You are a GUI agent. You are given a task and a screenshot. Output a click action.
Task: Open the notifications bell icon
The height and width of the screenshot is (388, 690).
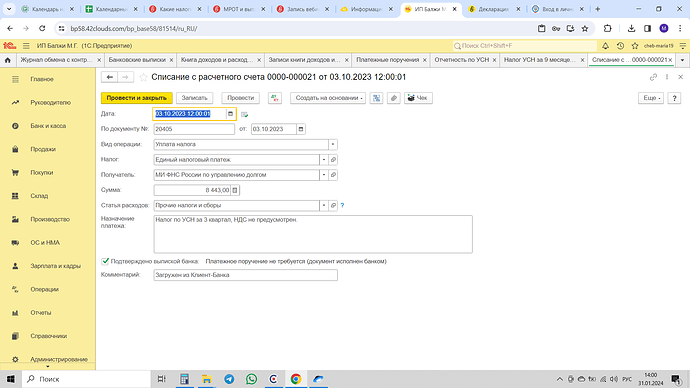click(x=606, y=46)
